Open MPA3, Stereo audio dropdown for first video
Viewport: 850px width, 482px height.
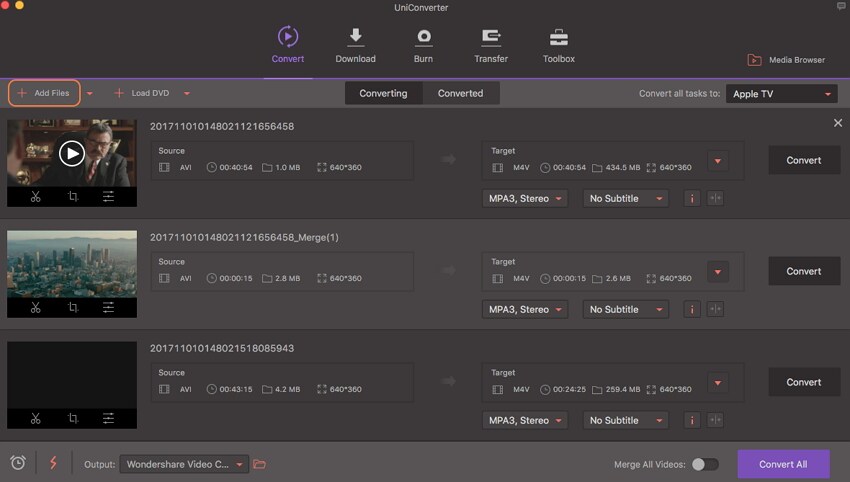point(525,198)
